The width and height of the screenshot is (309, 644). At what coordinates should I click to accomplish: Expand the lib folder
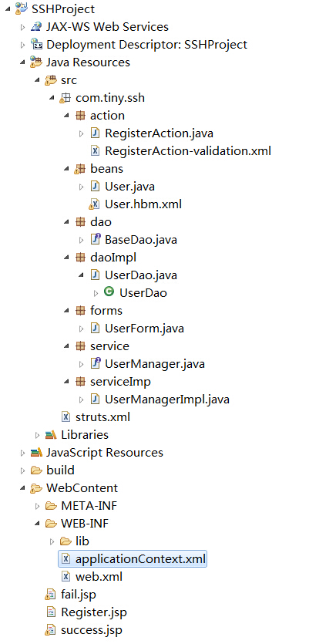click(x=52, y=541)
